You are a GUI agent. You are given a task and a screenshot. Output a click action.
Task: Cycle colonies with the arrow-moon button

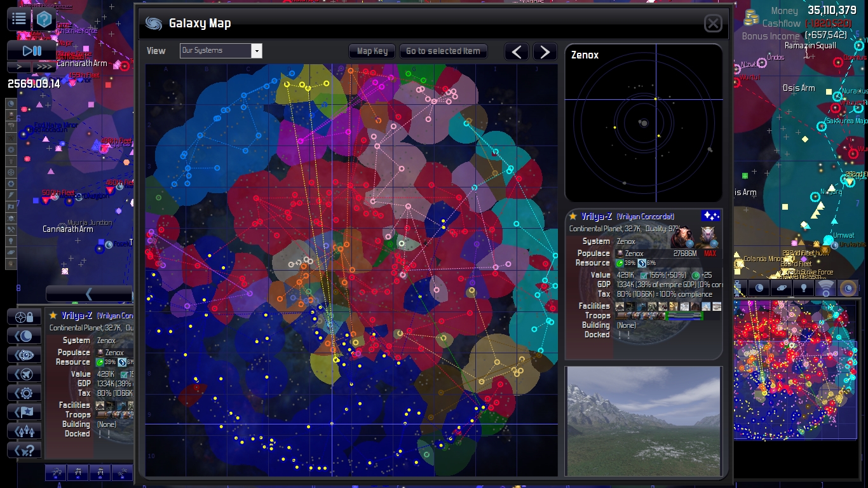coord(24,336)
